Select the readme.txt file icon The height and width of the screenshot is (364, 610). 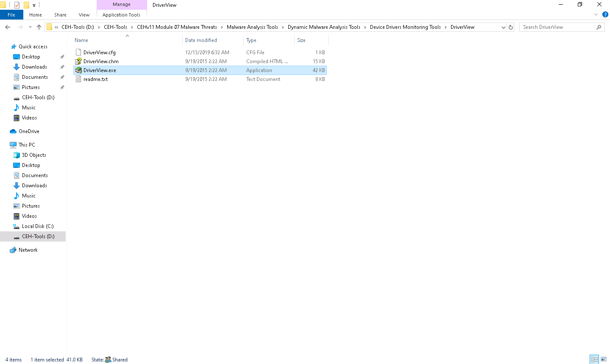(78, 79)
